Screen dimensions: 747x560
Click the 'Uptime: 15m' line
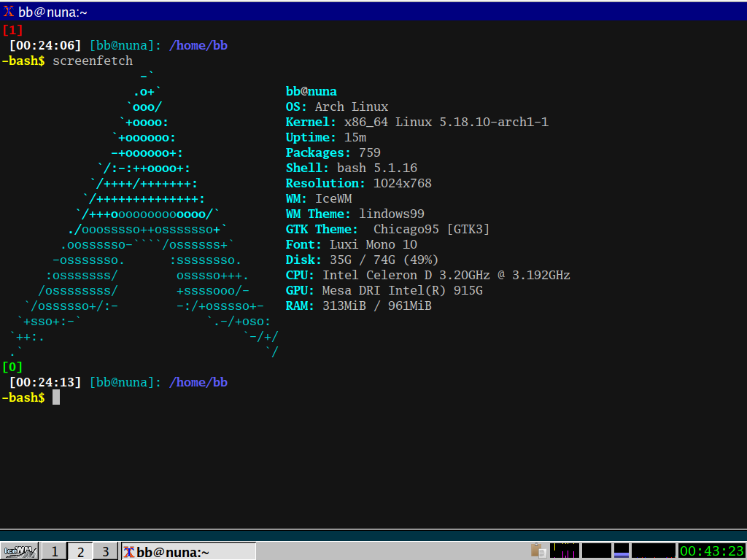326,137
